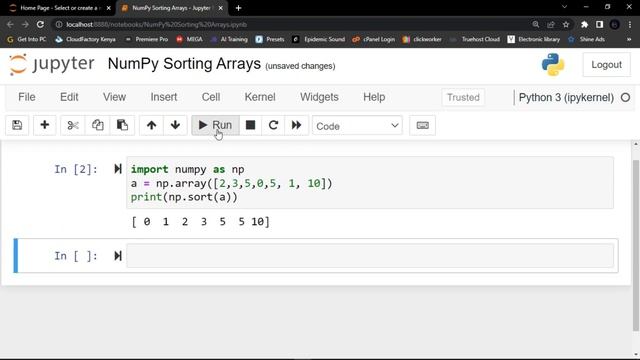Restart the kernel with circular arrow

273,125
